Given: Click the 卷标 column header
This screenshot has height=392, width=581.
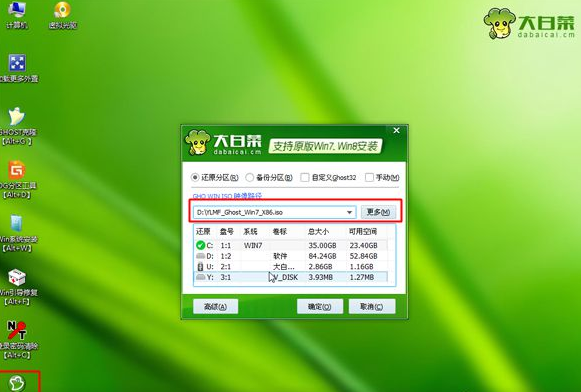Looking at the screenshot, I should 280,232.
